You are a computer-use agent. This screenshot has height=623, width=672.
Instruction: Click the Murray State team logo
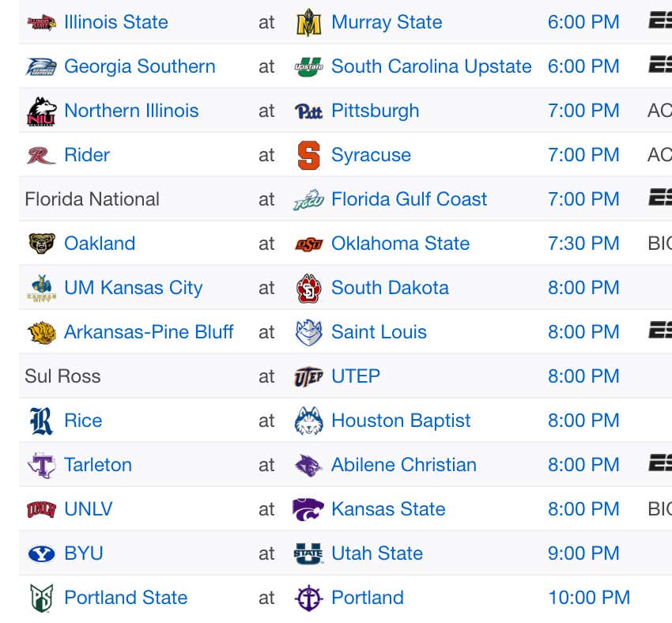(x=308, y=22)
